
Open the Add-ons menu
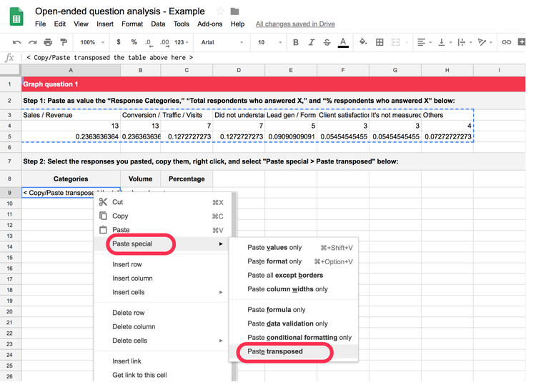pyautogui.click(x=210, y=24)
